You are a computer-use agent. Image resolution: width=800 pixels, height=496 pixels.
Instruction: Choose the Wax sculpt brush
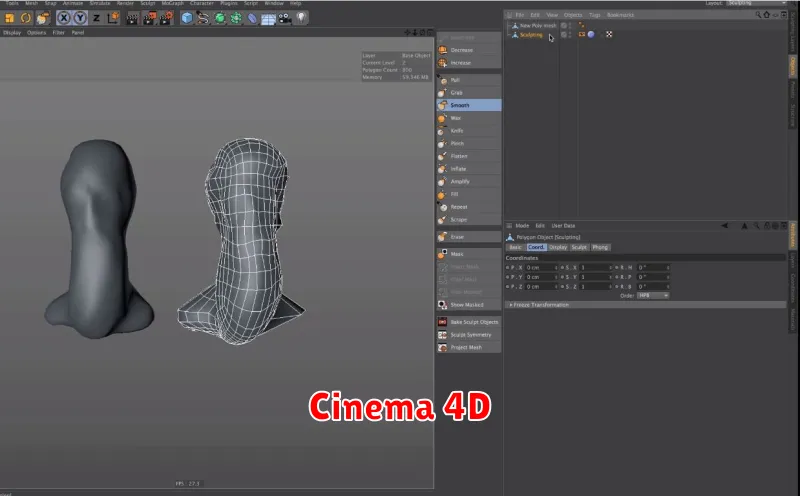coord(468,118)
